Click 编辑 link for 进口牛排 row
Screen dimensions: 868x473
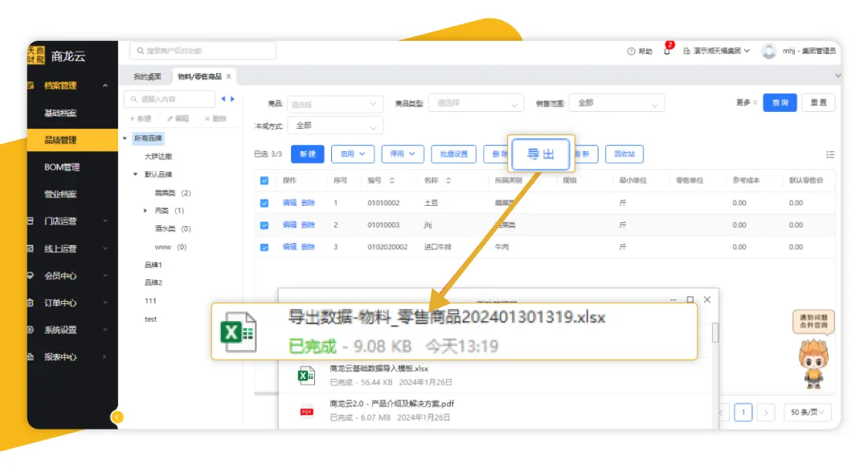[289, 247]
